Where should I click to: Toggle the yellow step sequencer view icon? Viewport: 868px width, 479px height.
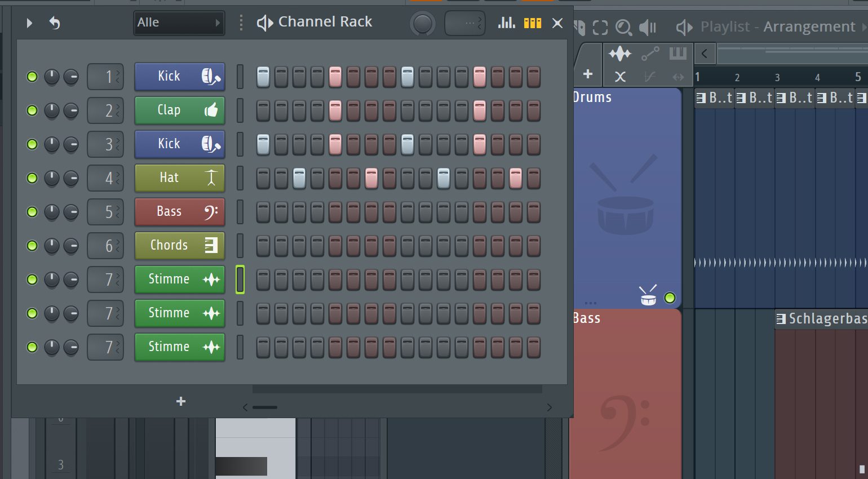click(x=532, y=23)
